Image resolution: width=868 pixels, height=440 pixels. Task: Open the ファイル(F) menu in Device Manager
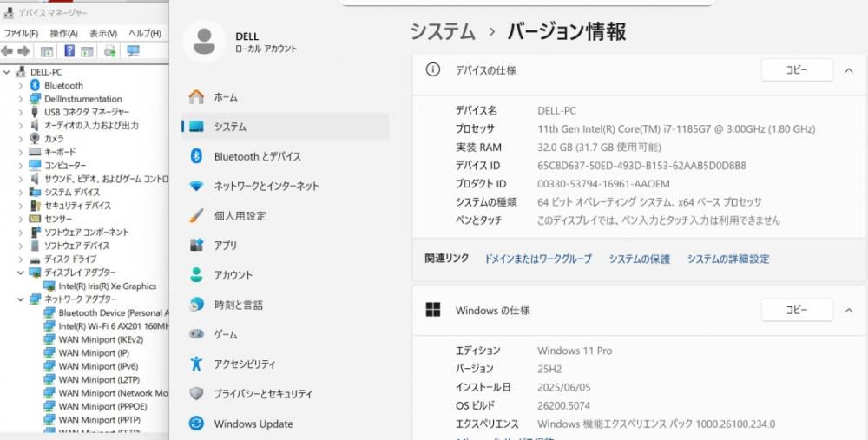tap(21, 34)
